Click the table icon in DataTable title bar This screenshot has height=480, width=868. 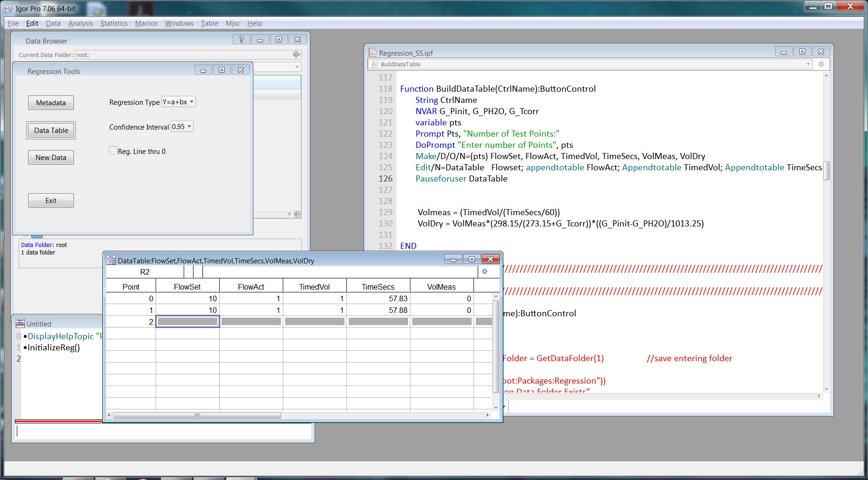(x=111, y=261)
